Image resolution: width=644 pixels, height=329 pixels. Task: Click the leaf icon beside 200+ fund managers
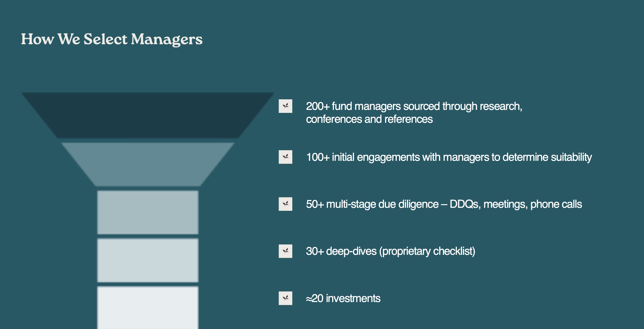[285, 106]
